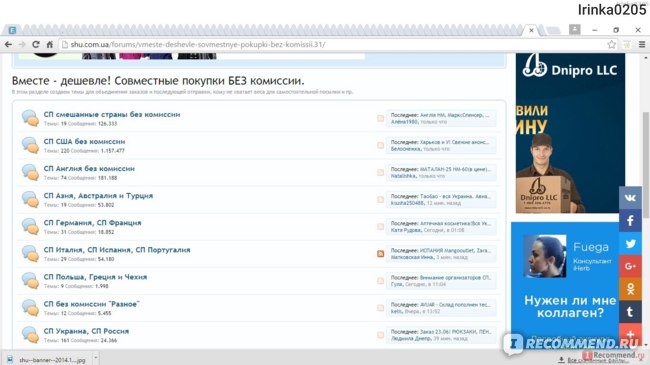Click chat-bubble icon beside 'СП Германия, СП Франция'

[30, 226]
